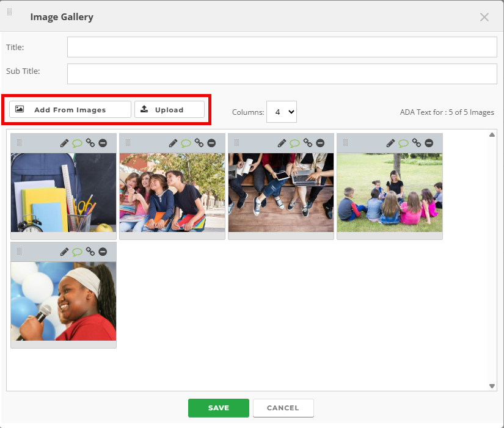The image size is (504, 428).
Task: Select the backpack school supplies thumbnail
Action: pyautogui.click(x=64, y=192)
